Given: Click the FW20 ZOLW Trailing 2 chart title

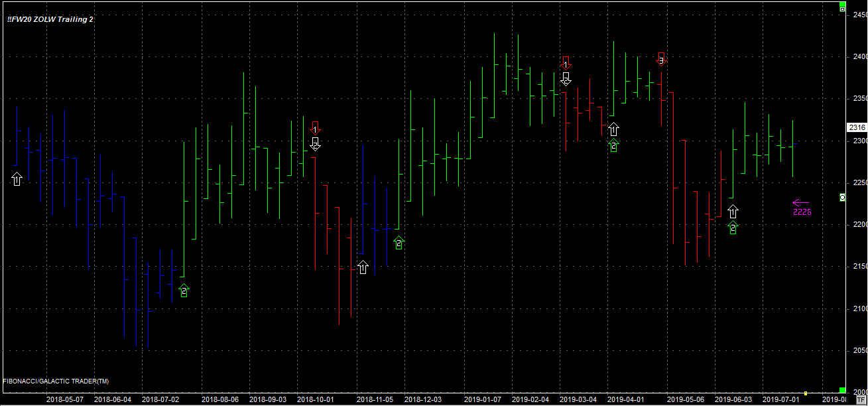Looking at the screenshot, I should [x=50, y=19].
